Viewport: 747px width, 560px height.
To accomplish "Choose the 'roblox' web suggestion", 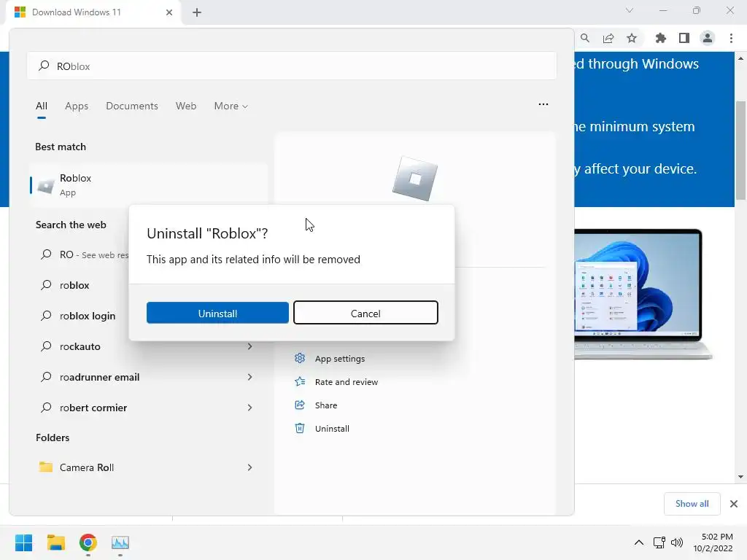I will point(74,285).
